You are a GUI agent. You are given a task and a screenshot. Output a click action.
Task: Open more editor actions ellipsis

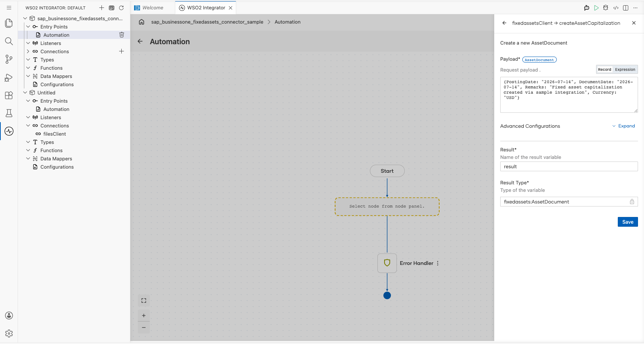point(635,7)
